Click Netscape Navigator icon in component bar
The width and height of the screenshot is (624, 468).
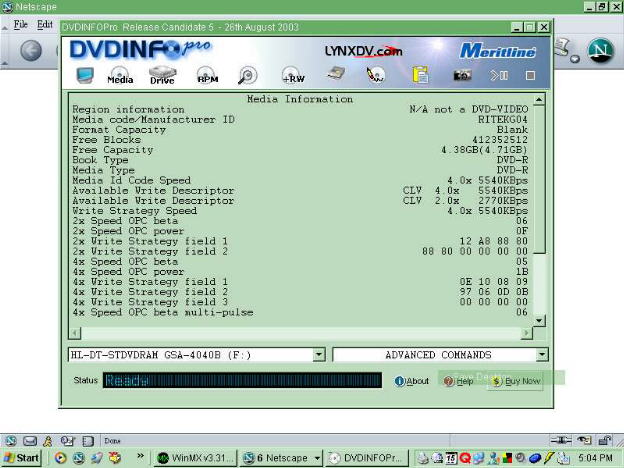pos(11,441)
